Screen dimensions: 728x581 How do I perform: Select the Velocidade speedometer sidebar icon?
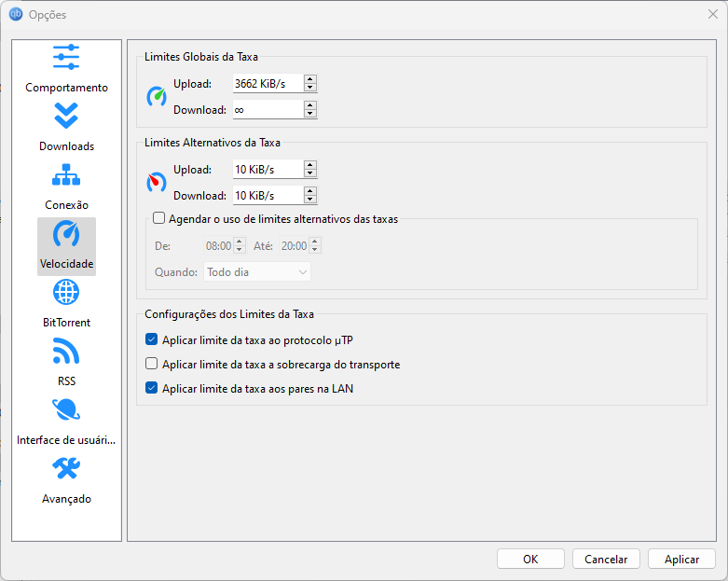point(66,234)
